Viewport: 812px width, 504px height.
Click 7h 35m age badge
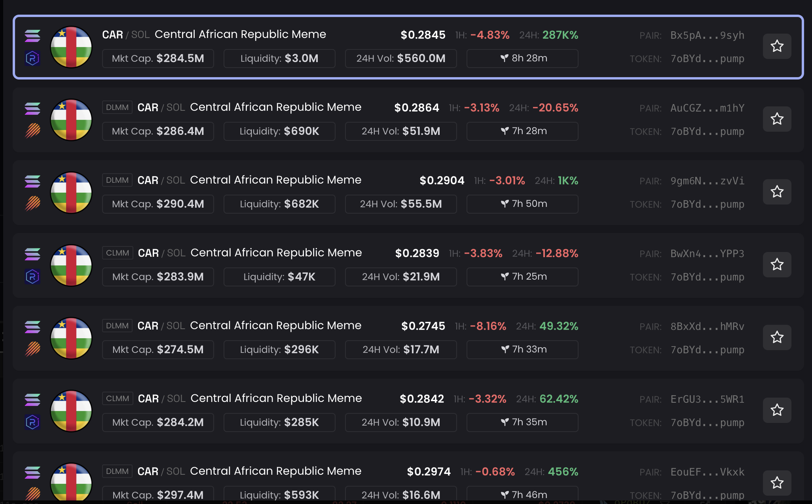[x=522, y=422]
